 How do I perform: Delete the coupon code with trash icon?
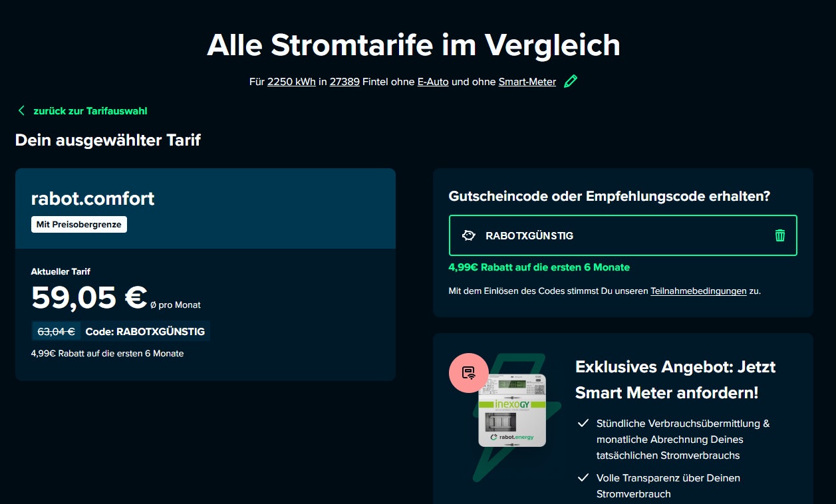click(779, 235)
